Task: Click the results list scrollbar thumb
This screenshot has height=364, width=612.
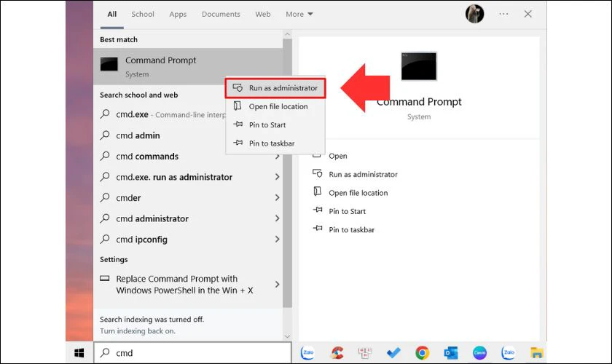Action: 288,173
